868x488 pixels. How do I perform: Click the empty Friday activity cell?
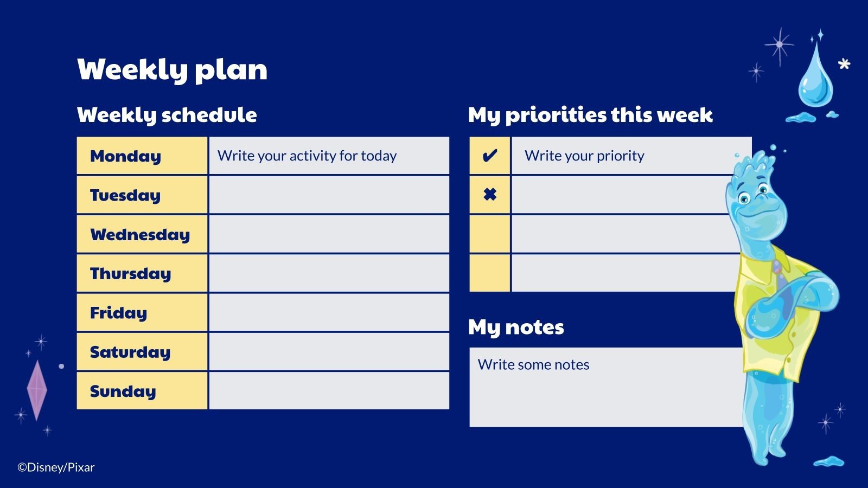pos(329,313)
